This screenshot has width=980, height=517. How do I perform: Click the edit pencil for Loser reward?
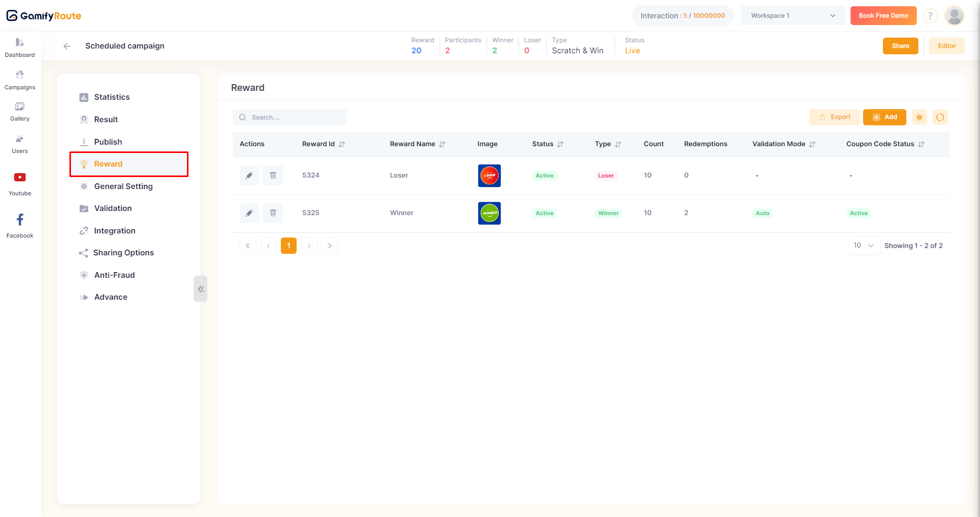[249, 175]
